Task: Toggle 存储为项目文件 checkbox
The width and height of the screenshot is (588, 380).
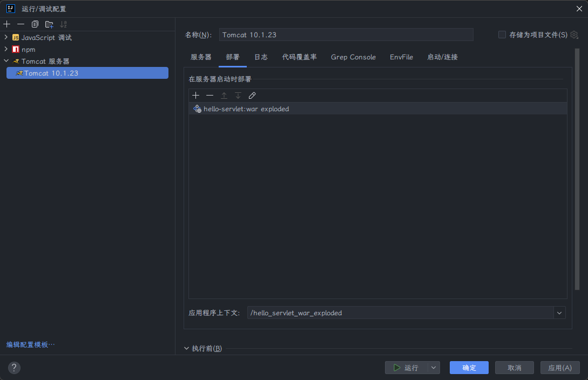Action: coord(502,35)
